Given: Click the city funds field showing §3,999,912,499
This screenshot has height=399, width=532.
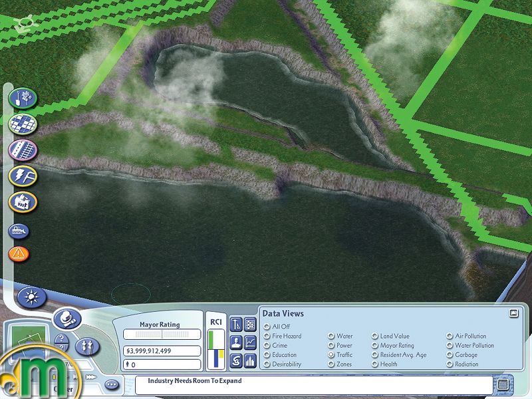Looking at the screenshot, I should [162, 351].
